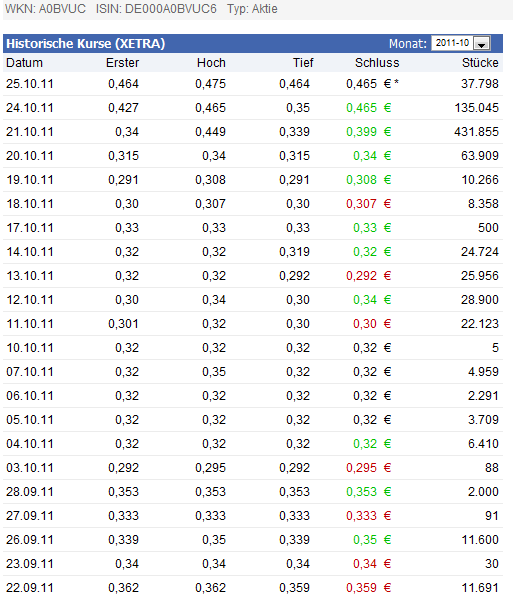Click the Schluss column header
This screenshot has height=597, width=513.
click(377, 63)
